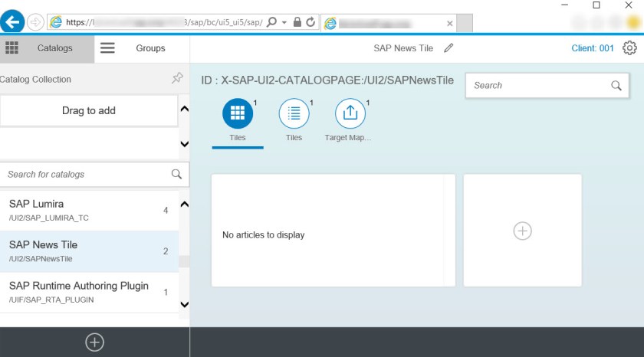Screen dimensions: 644x357
Task: Open the address bar dropdown arrow
Action: click(284, 22)
